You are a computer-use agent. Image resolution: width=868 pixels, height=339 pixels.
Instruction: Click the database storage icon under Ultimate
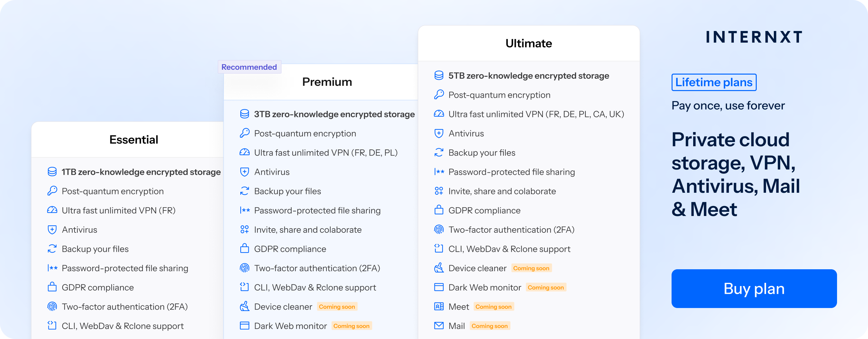coord(439,76)
